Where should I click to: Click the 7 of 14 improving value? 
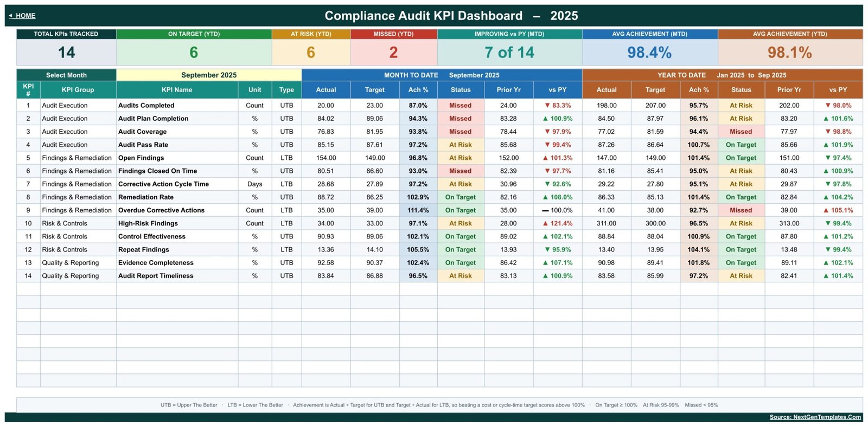tap(509, 53)
